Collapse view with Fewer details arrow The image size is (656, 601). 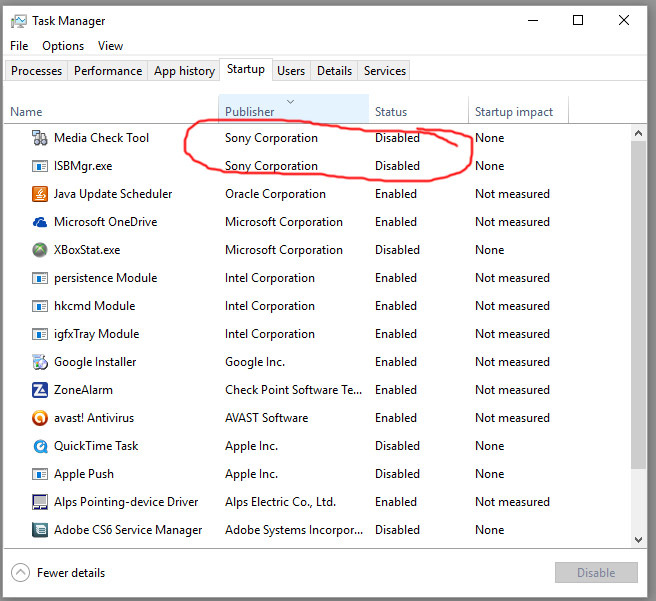pyautogui.click(x=20, y=573)
